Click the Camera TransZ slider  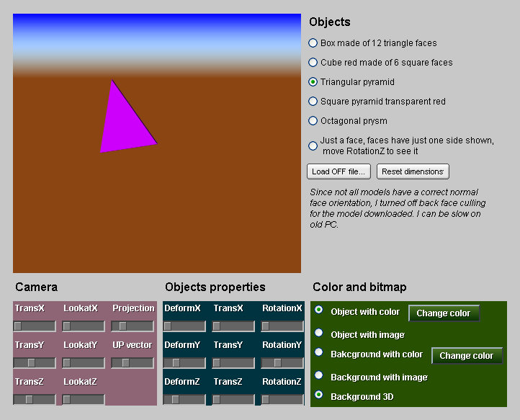pos(35,399)
